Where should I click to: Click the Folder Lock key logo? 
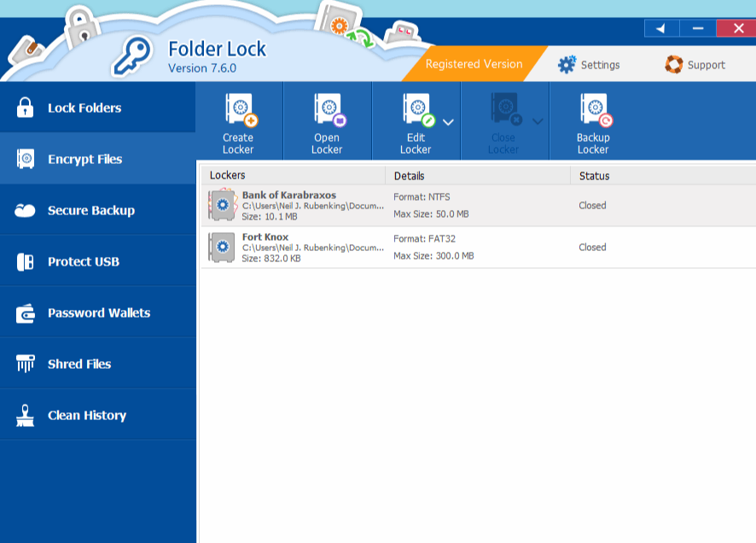coord(132,56)
